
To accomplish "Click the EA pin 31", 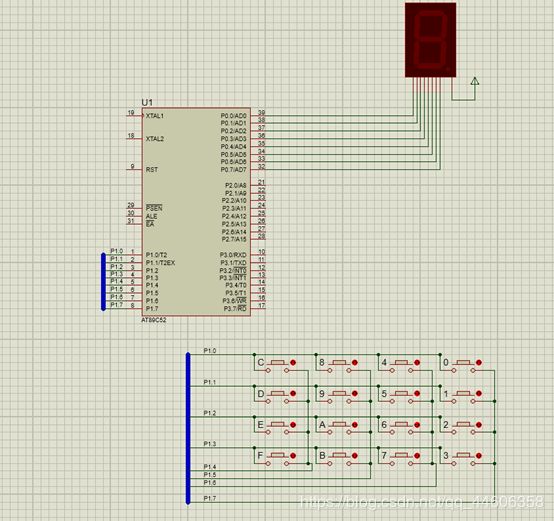I will coord(134,223).
